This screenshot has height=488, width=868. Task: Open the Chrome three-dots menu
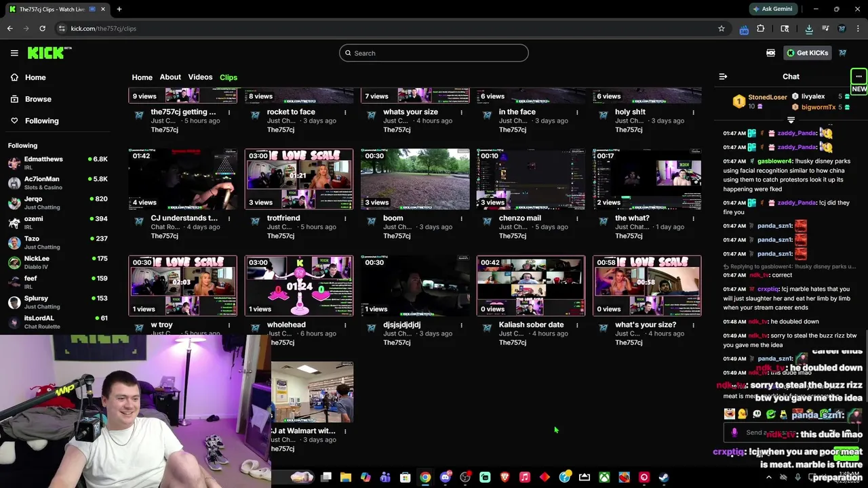[x=859, y=28]
